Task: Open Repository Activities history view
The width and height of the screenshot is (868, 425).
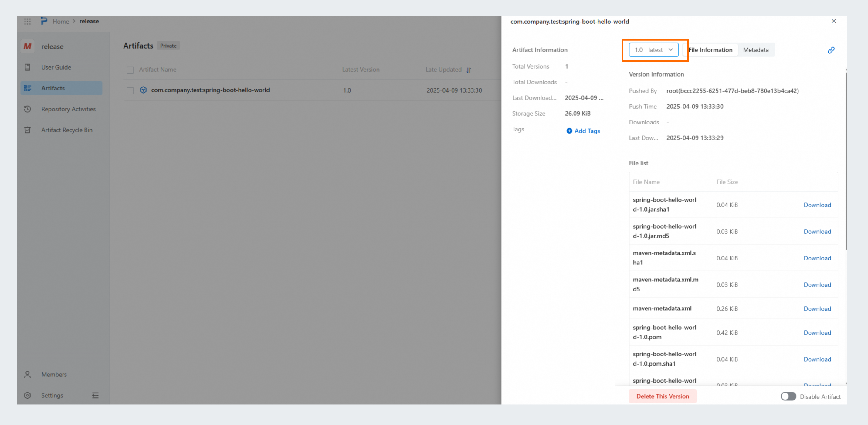Action: tap(68, 109)
